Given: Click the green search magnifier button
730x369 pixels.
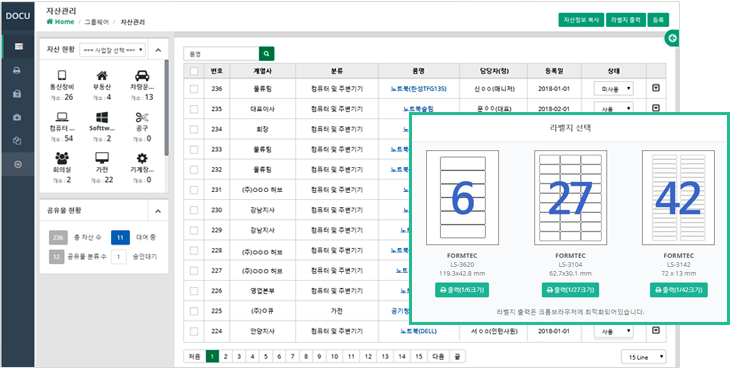Looking at the screenshot, I should [267, 54].
